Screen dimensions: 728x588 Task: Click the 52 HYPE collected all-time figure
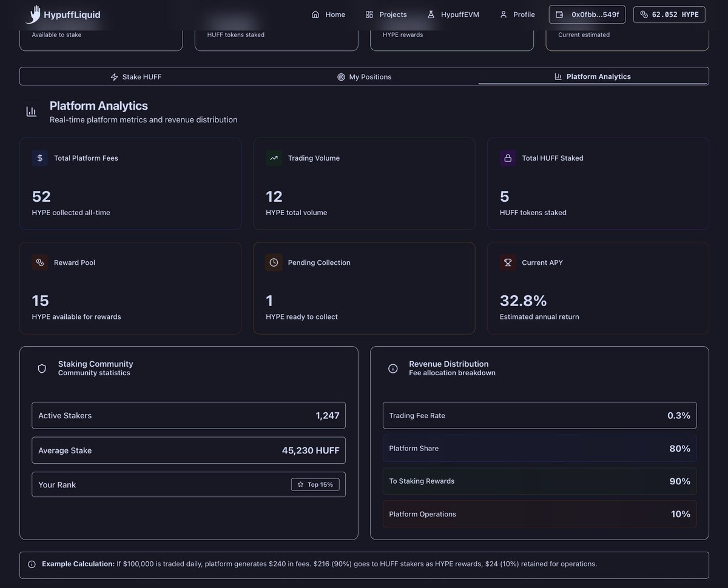point(41,196)
